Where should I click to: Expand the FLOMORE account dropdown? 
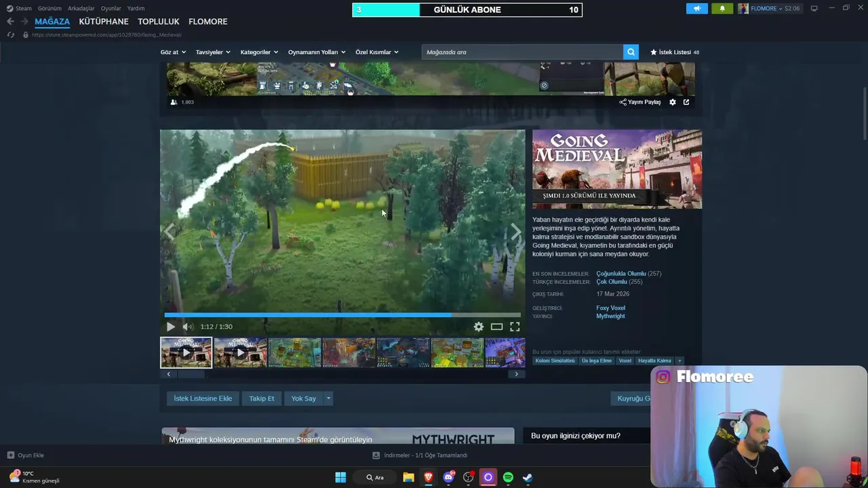click(x=770, y=8)
